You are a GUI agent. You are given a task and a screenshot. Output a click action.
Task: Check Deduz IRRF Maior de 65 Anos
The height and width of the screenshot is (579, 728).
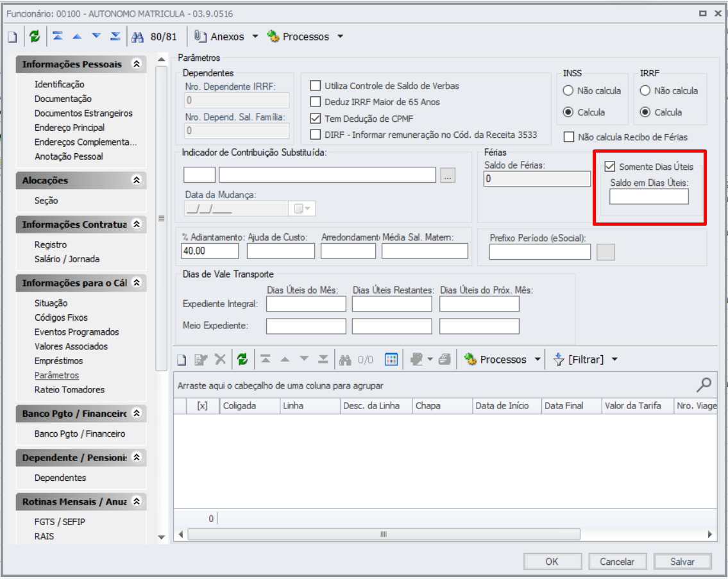click(315, 102)
